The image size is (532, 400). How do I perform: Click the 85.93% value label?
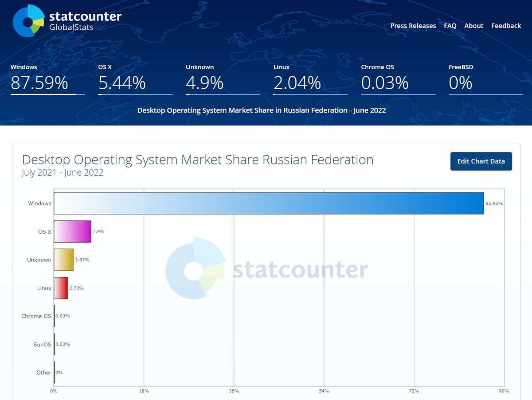pyautogui.click(x=494, y=204)
